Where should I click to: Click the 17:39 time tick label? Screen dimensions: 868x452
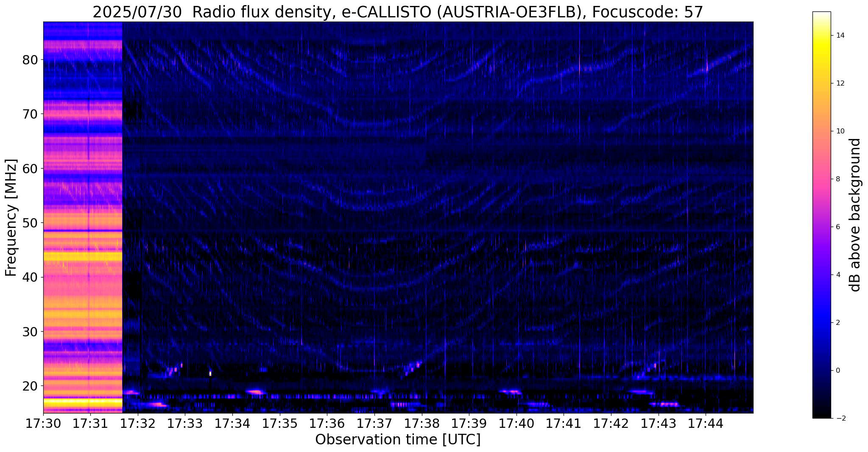click(469, 424)
